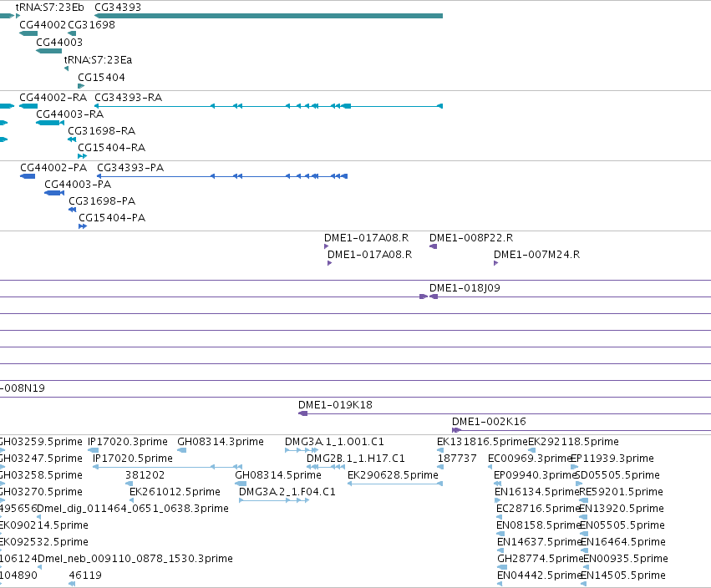
Task: Select EP09940.3prime EST label
Action: click(x=535, y=475)
